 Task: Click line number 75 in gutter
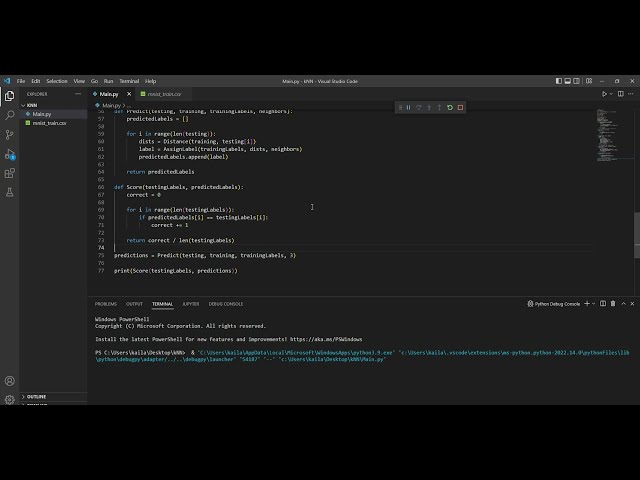[x=101, y=256]
